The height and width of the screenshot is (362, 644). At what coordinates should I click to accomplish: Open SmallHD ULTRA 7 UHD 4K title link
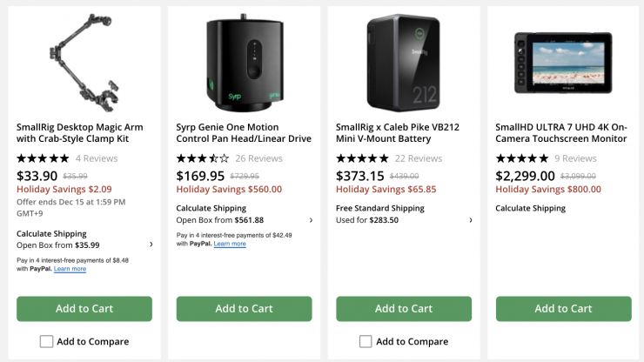[560, 132]
